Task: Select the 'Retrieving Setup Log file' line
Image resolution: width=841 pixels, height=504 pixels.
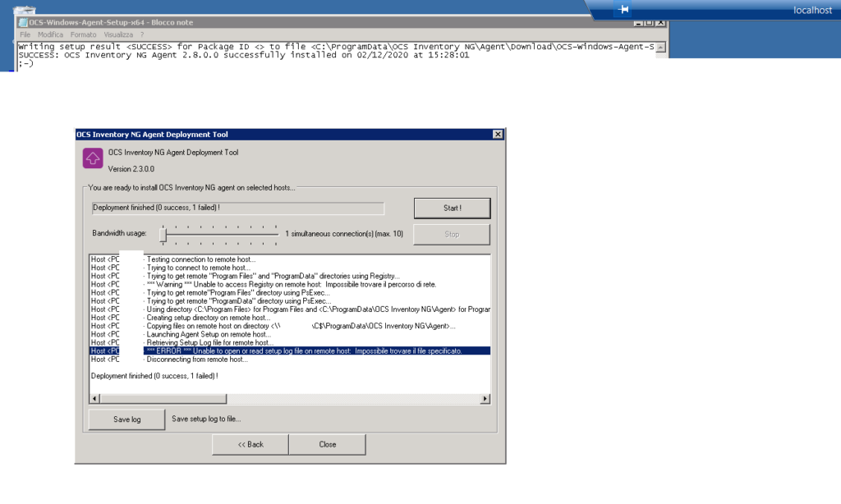Action: pyautogui.click(x=290, y=342)
